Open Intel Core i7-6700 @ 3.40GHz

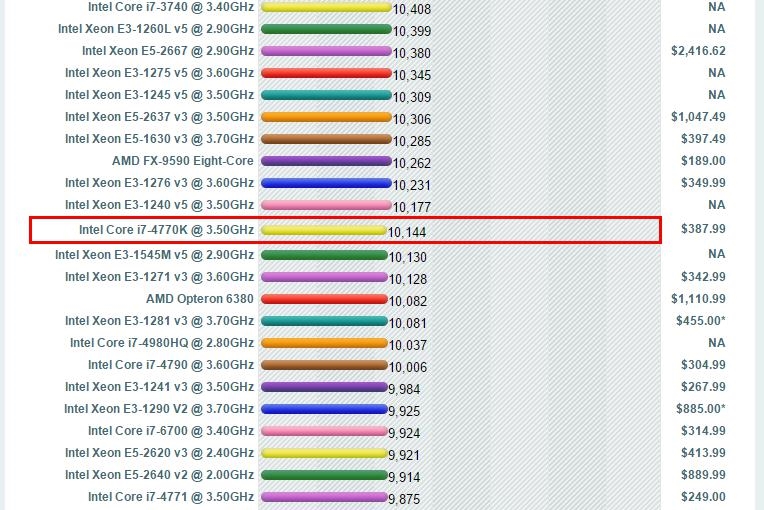click(x=171, y=431)
